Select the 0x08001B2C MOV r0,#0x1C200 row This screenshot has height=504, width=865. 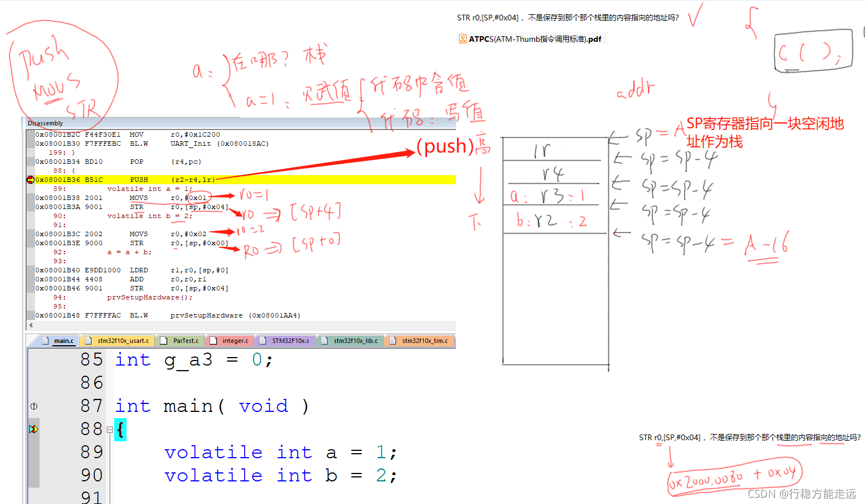[245, 134]
